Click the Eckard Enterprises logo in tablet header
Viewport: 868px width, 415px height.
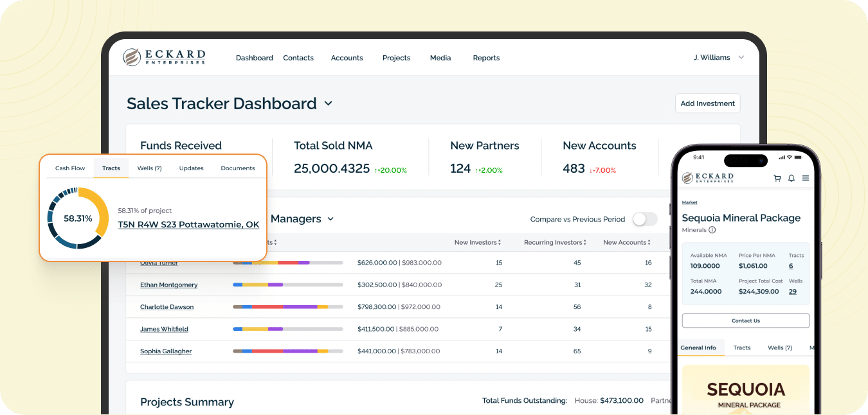click(x=164, y=57)
